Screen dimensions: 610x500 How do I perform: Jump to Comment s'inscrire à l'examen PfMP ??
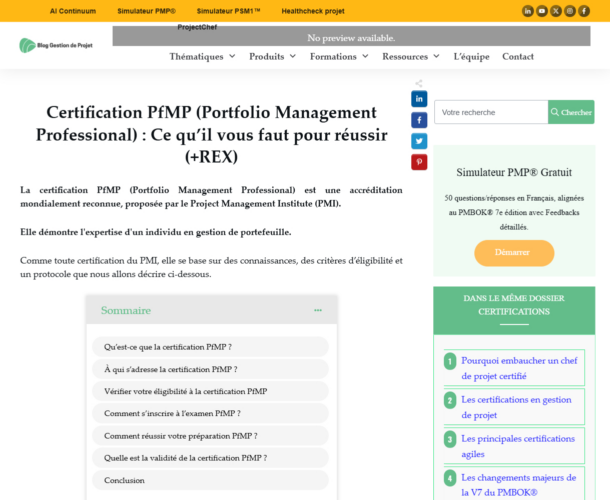pos(210,413)
